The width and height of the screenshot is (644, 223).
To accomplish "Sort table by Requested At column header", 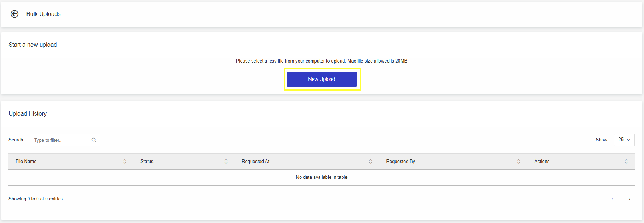I will [307, 162].
